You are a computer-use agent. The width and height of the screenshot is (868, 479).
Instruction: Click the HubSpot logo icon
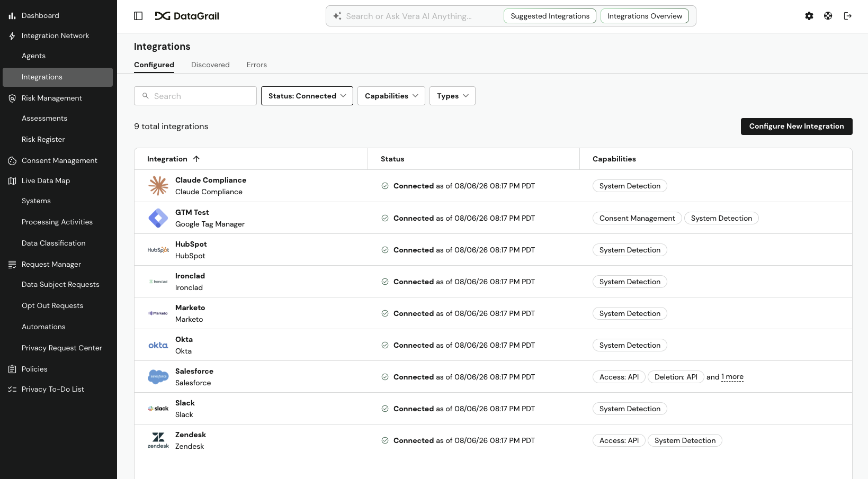(x=158, y=250)
